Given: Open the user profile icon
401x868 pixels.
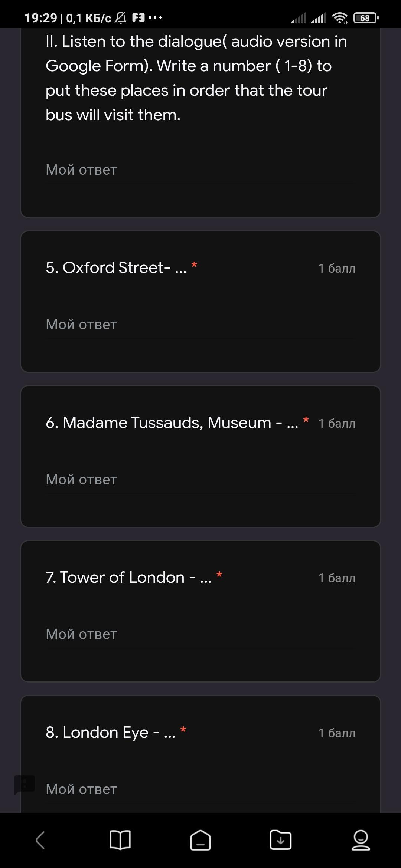Looking at the screenshot, I should tap(361, 840).
